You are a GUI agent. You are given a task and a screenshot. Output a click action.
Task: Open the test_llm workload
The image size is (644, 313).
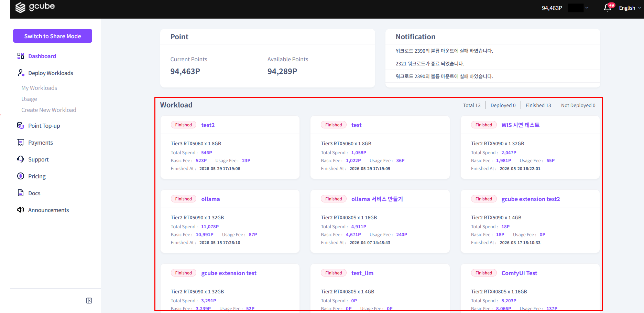362,273
